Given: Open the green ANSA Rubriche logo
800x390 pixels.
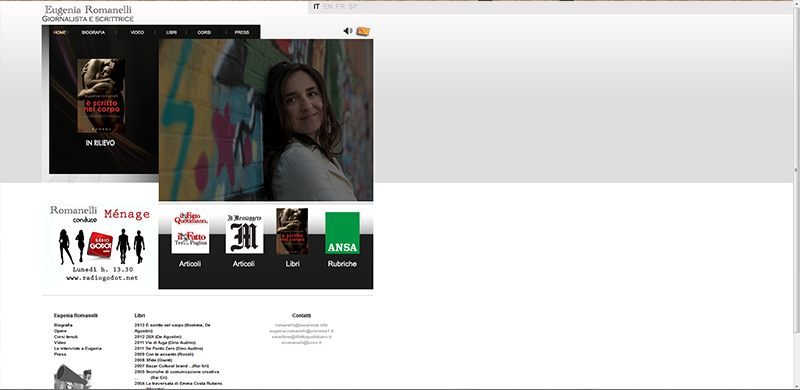Looking at the screenshot, I should pyautogui.click(x=342, y=233).
